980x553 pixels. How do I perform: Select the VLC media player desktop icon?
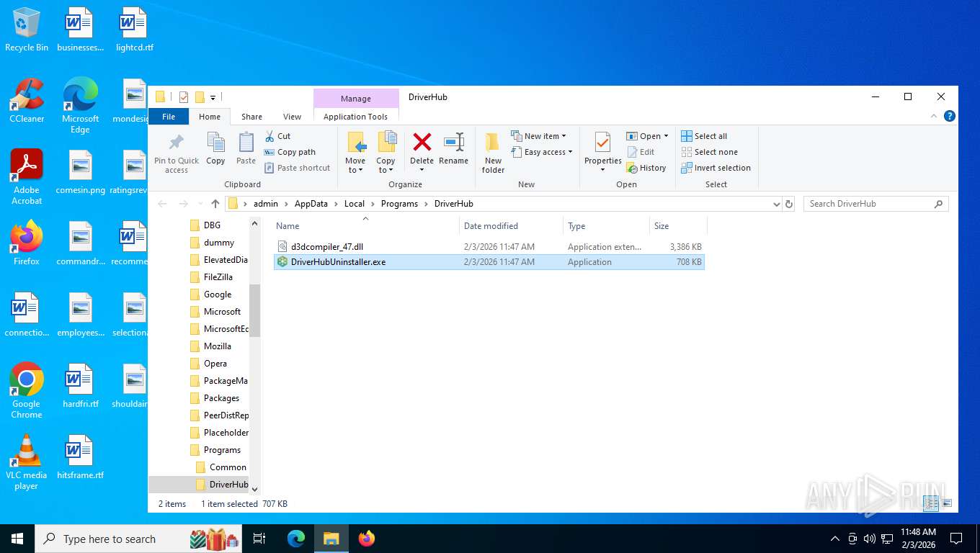click(x=27, y=462)
